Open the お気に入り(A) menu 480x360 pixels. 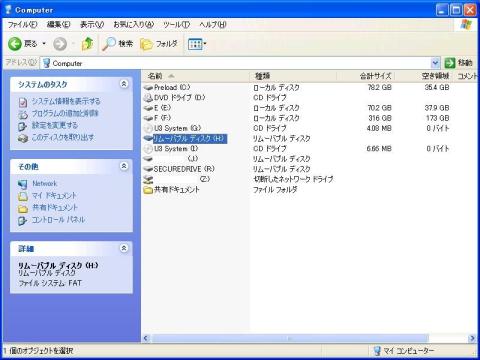tap(133, 24)
